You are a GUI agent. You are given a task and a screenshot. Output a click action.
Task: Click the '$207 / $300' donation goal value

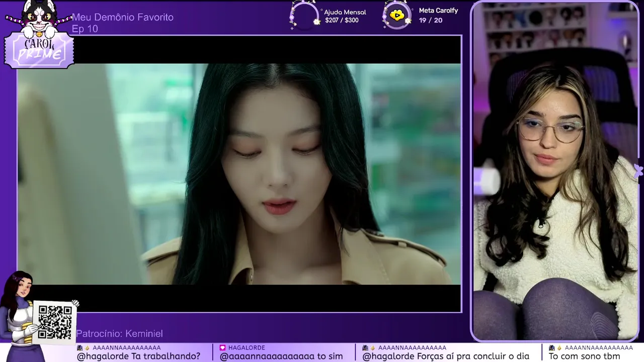tap(342, 21)
